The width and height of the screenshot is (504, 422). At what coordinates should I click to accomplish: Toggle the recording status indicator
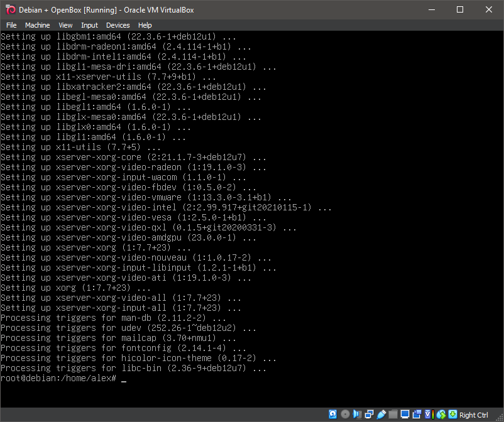(417, 414)
